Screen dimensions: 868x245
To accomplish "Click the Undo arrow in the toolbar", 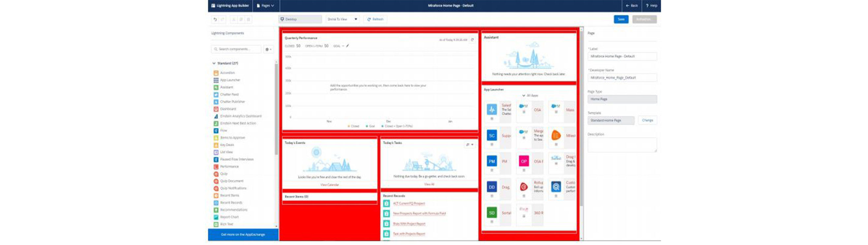I will (215, 19).
